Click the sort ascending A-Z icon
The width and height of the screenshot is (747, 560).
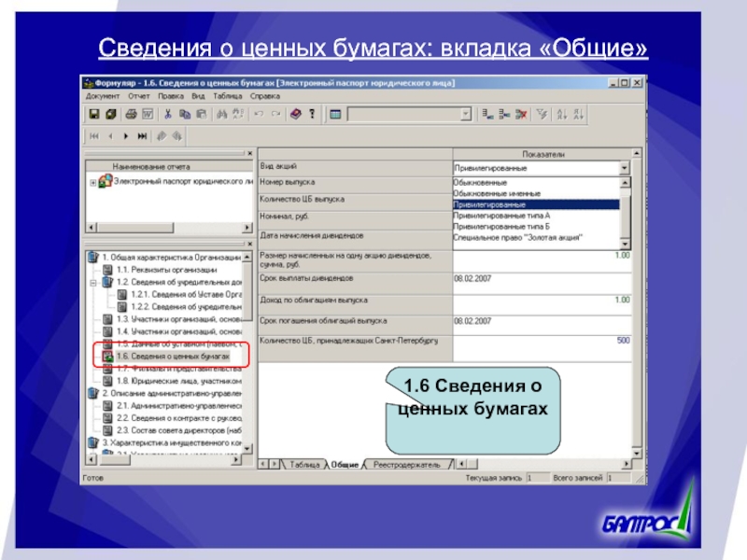coord(561,114)
